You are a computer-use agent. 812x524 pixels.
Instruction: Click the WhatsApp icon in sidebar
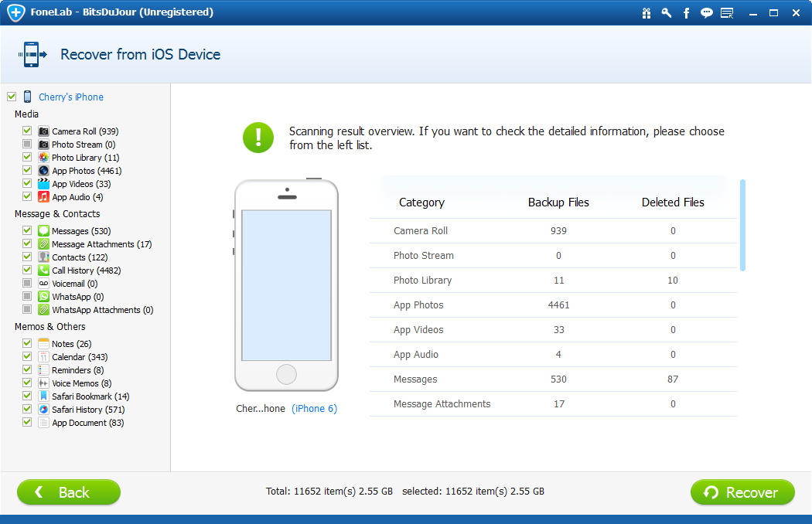tap(44, 297)
